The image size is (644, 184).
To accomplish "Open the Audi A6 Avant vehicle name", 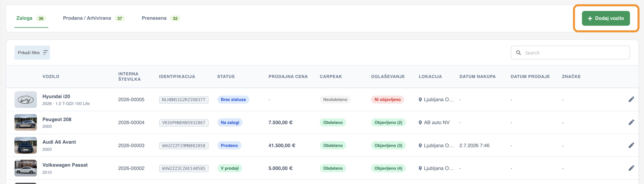I will pyautogui.click(x=59, y=142).
